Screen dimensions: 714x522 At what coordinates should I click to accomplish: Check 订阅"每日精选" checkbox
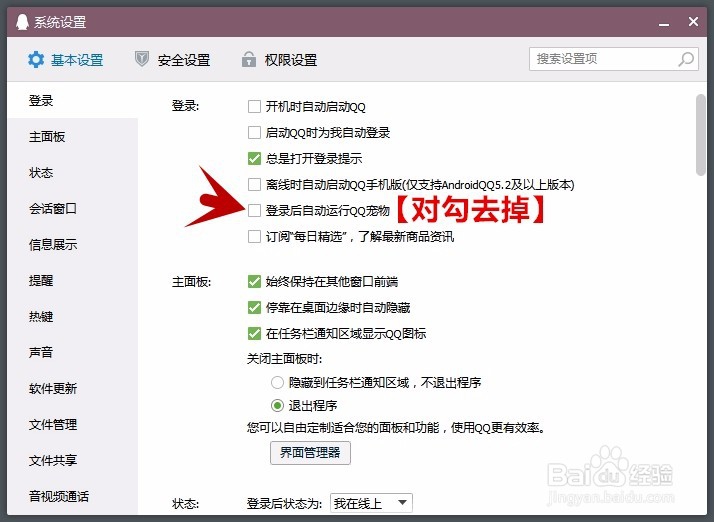(x=254, y=236)
